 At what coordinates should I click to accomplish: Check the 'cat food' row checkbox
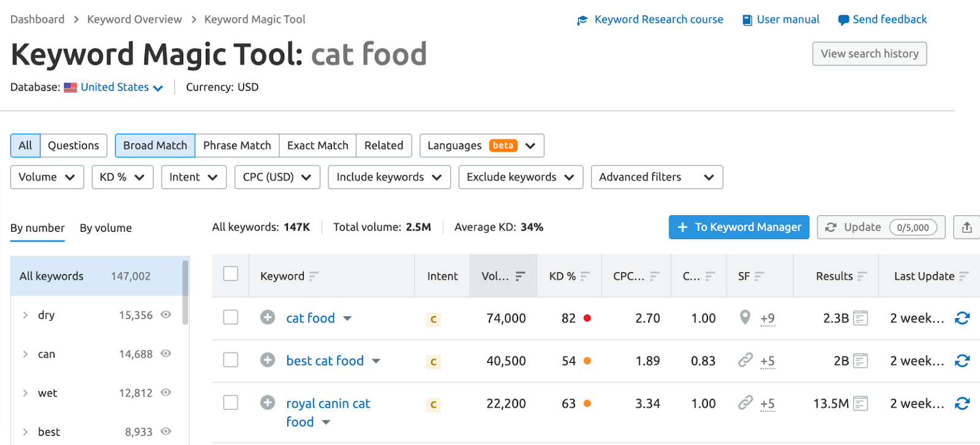(x=231, y=318)
